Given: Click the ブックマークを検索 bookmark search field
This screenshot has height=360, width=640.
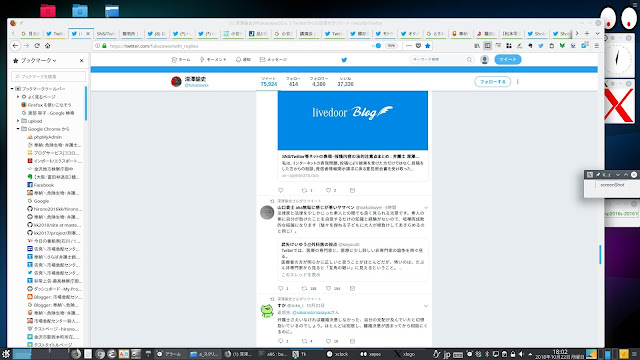Looking at the screenshot, I should [x=49, y=76].
